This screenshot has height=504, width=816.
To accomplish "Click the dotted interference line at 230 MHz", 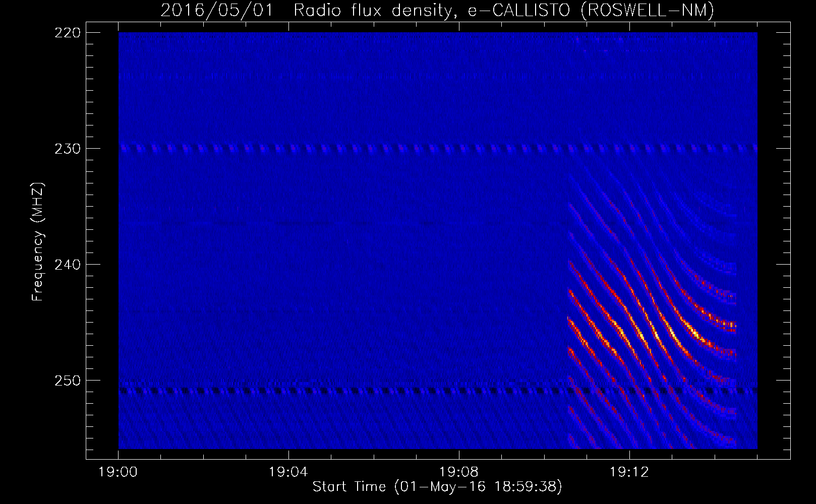I will click(438, 149).
